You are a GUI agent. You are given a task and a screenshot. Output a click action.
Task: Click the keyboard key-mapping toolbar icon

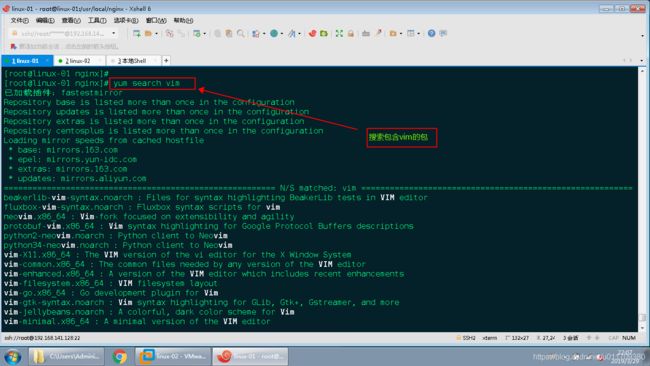[x=366, y=33]
